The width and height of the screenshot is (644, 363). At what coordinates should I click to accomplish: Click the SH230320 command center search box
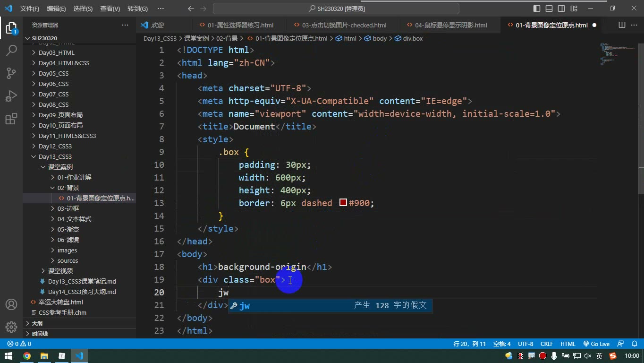(x=336, y=9)
